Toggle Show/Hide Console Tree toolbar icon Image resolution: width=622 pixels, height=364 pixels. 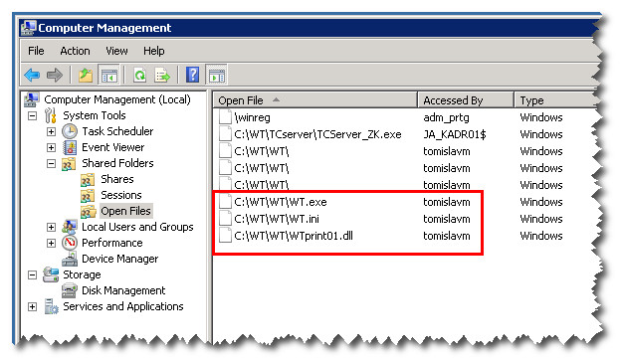tap(108, 75)
